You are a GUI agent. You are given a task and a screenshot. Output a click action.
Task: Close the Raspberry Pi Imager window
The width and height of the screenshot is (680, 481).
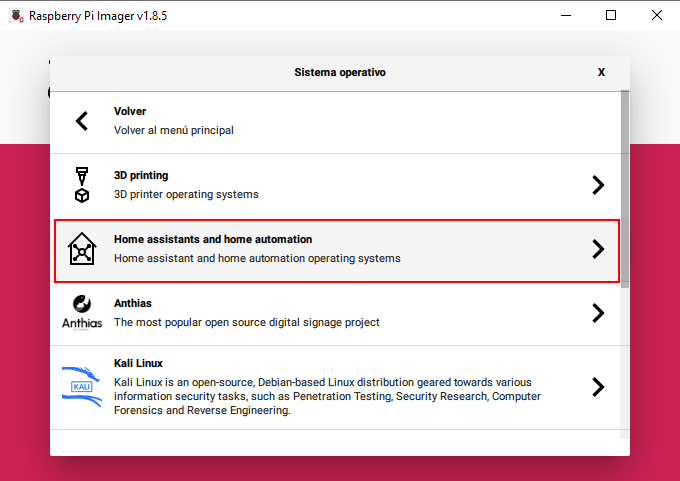point(657,16)
